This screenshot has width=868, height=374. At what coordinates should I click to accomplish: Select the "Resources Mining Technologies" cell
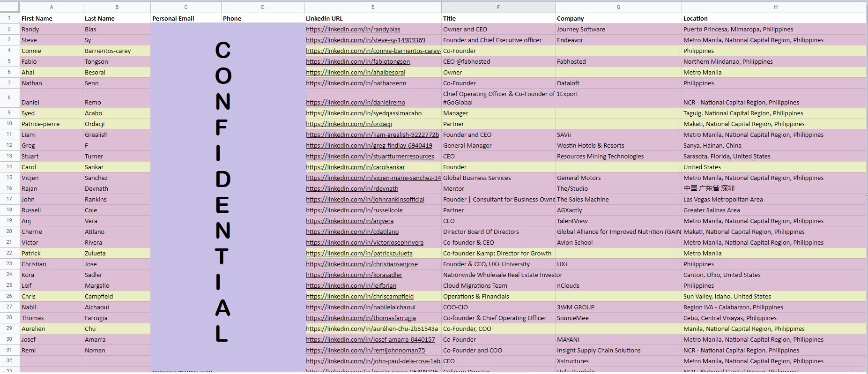tap(618, 156)
